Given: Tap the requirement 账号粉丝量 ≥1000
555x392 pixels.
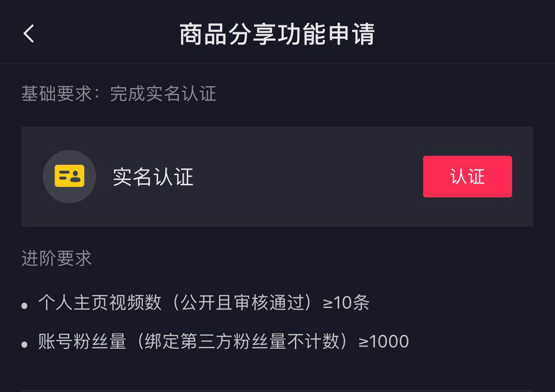Looking at the screenshot, I should [x=222, y=341].
